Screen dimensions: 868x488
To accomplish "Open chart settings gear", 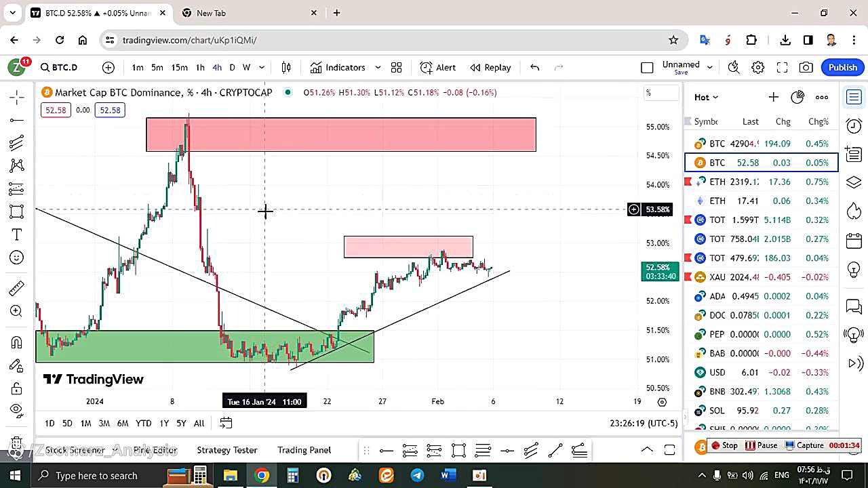I will pos(758,67).
